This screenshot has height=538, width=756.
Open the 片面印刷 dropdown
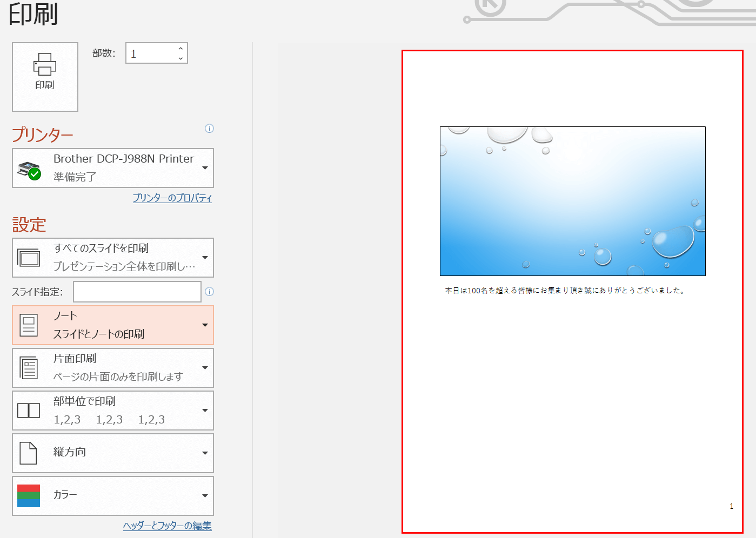113,368
